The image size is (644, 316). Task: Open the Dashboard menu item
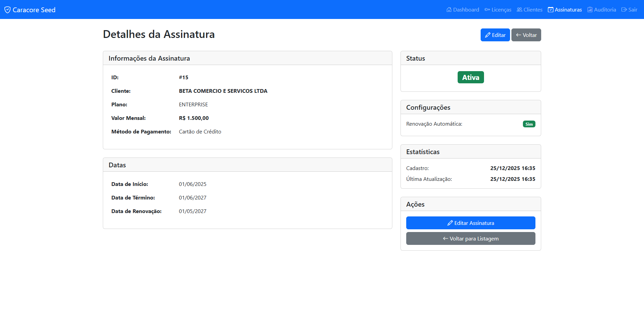click(x=466, y=9)
